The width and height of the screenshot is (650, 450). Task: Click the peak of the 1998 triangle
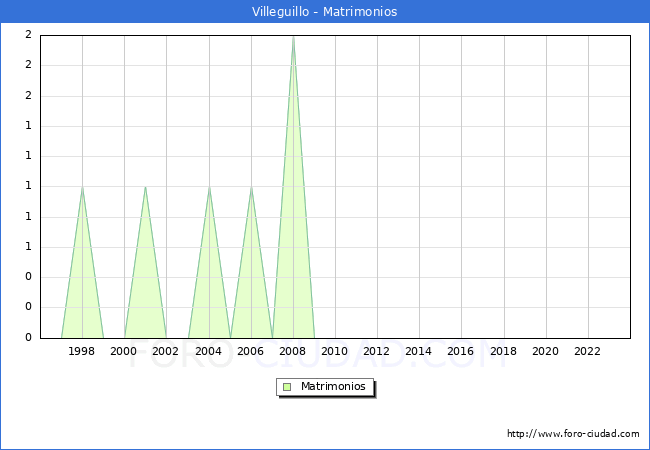pyautogui.click(x=82, y=187)
